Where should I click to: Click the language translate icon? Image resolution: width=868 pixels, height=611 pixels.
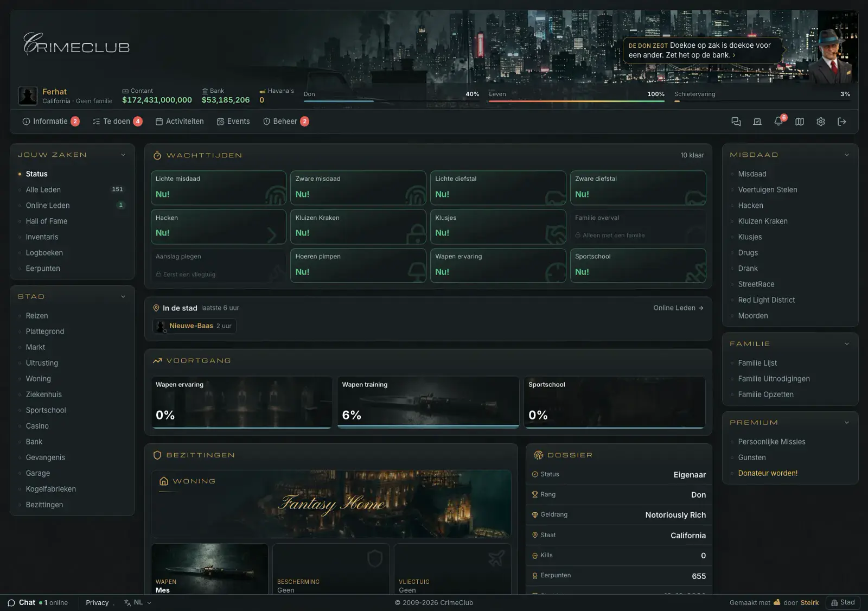(x=127, y=602)
